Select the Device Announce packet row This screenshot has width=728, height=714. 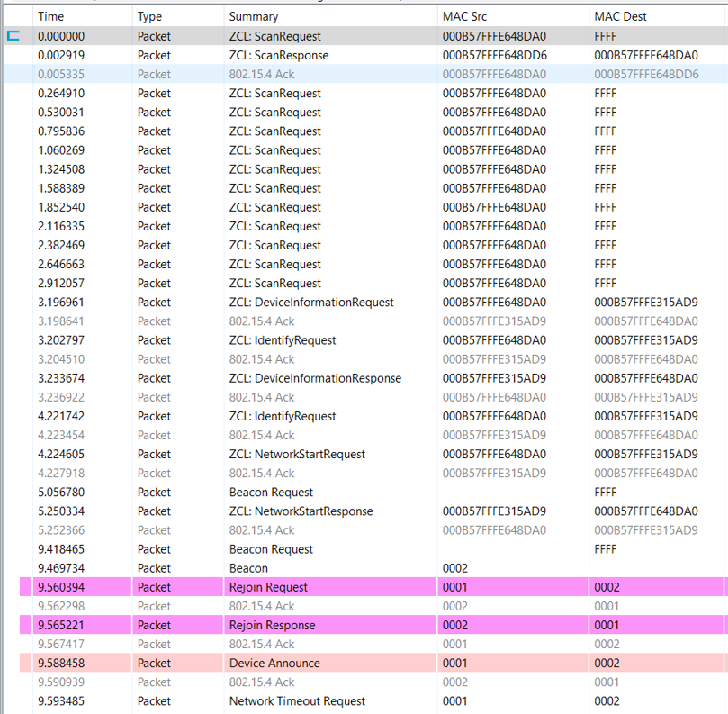click(x=274, y=664)
